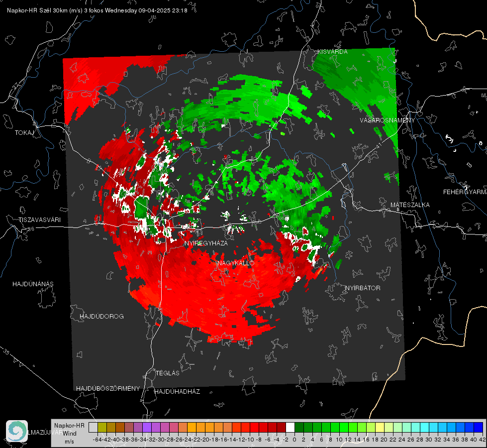Click the TOKAJ town label
Image resolution: width=487 pixels, height=448 pixels.
[24, 133]
